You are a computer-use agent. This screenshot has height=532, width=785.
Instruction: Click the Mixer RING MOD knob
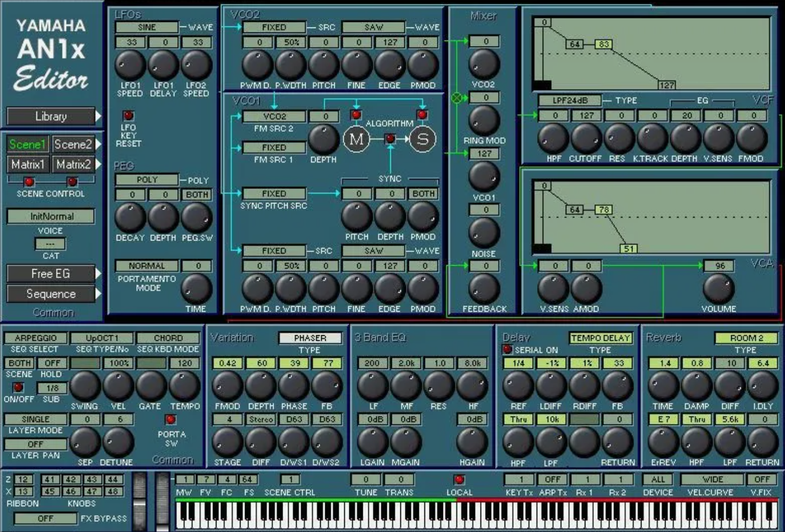(484, 120)
